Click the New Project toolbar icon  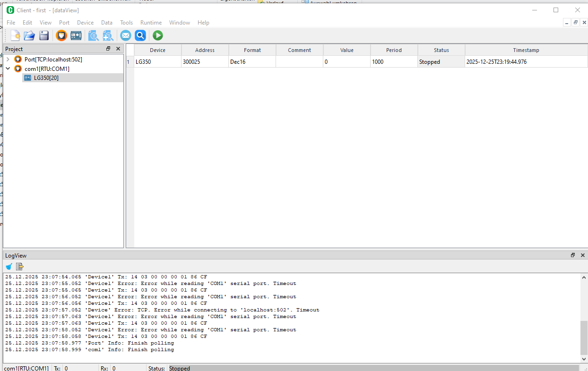click(15, 35)
